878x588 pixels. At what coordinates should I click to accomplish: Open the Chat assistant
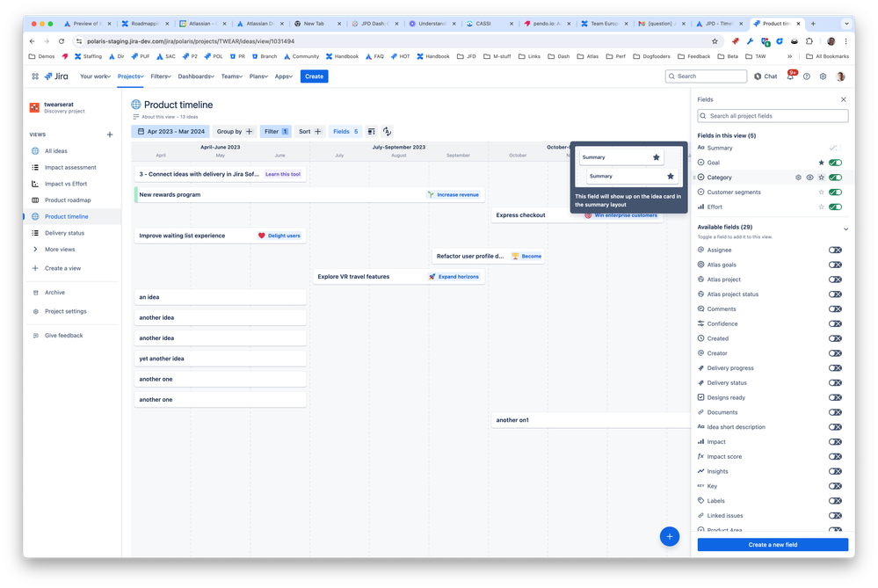766,76
